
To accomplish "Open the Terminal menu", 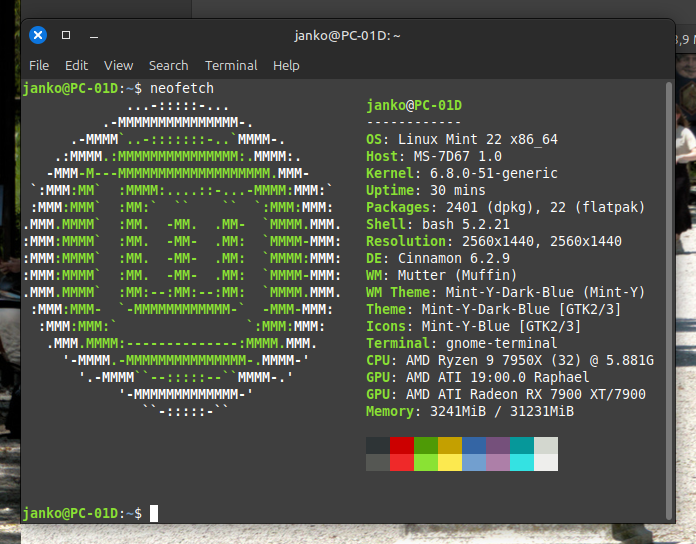I will [231, 66].
